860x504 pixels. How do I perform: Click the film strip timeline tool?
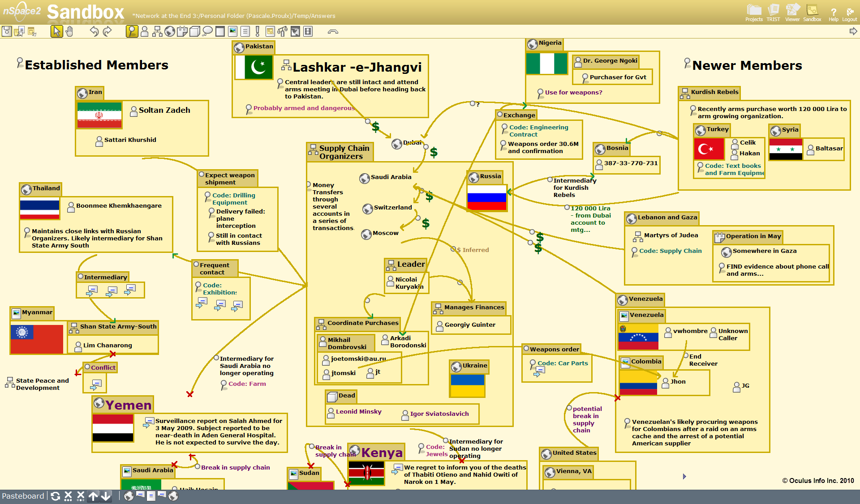[308, 31]
